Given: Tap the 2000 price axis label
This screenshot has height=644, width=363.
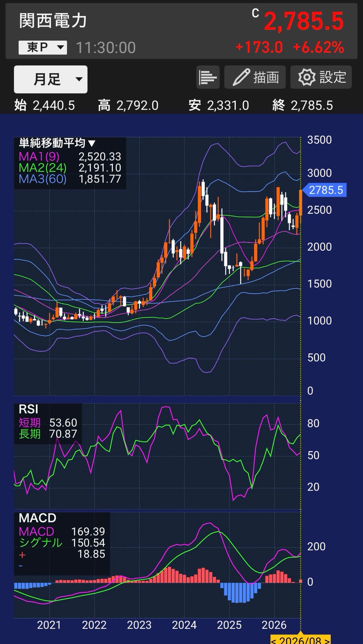Looking at the screenshot, I should click(x=320, y=247).
